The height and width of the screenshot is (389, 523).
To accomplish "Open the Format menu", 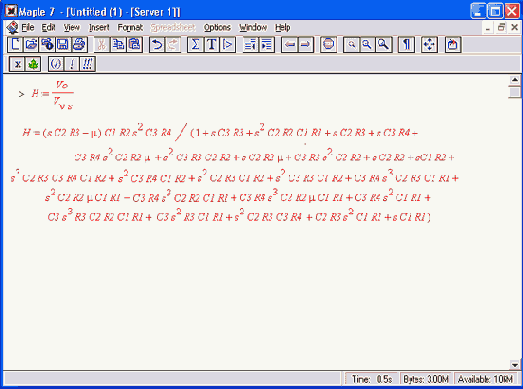I will [130, 28].
